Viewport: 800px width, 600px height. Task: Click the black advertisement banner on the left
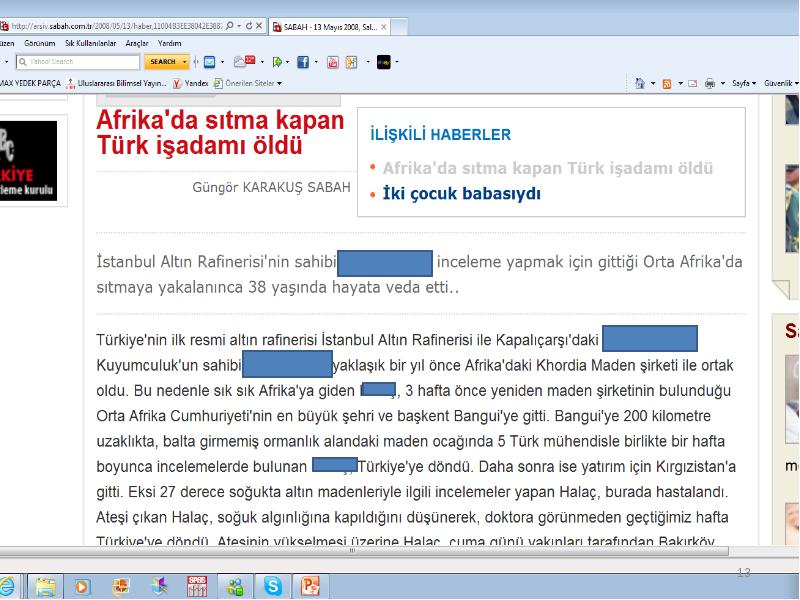point(29,161)
